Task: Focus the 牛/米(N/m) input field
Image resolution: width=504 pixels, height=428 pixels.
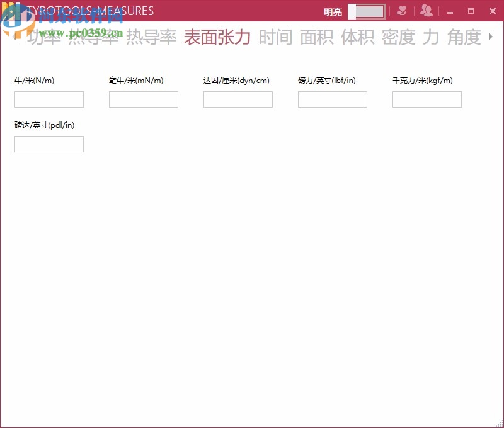Action: click(x=49, y=99)
